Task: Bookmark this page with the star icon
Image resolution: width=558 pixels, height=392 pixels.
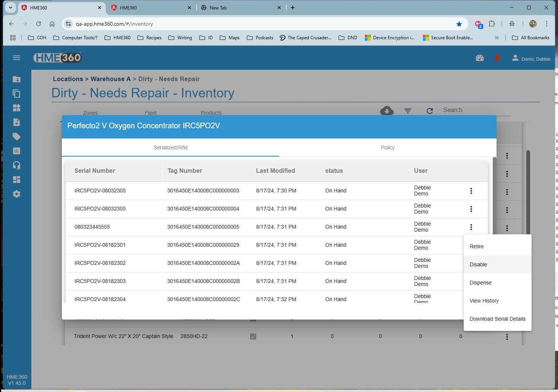Action: click(459, 24)
